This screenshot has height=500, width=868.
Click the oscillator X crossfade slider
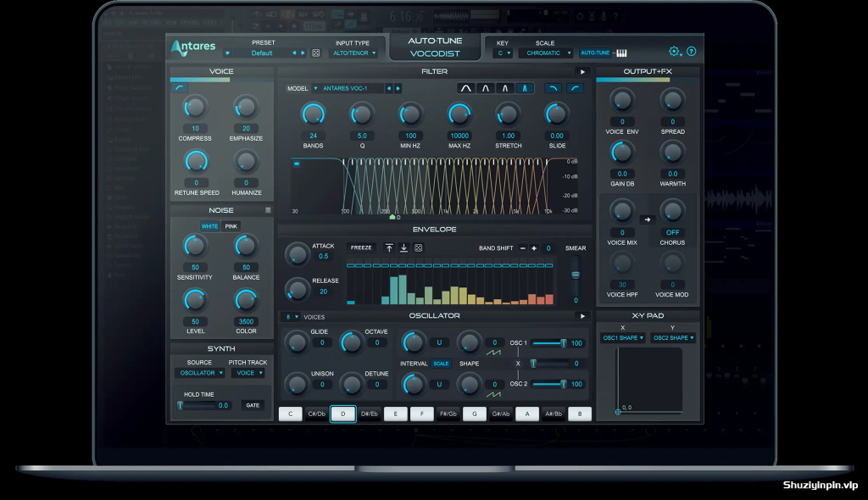pyautogui.click(x=549, y=364)
